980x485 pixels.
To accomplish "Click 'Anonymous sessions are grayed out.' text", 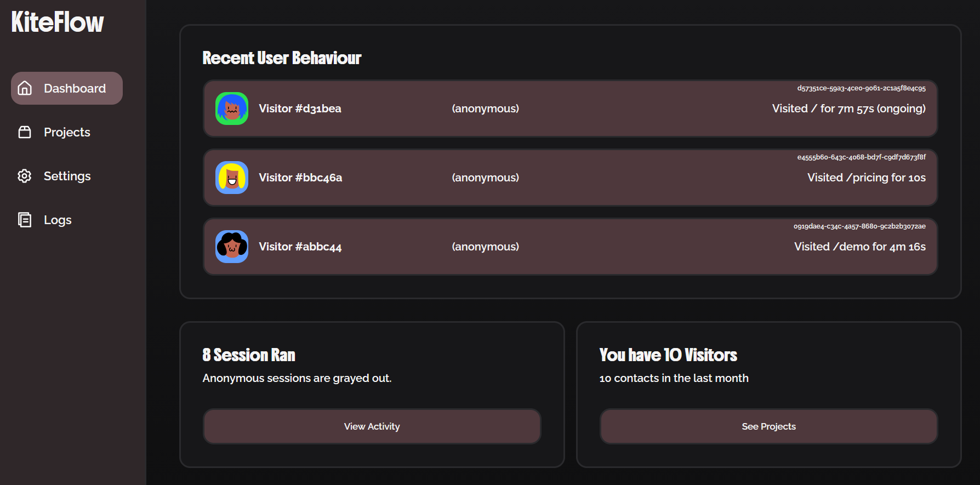I will point(297,378).
